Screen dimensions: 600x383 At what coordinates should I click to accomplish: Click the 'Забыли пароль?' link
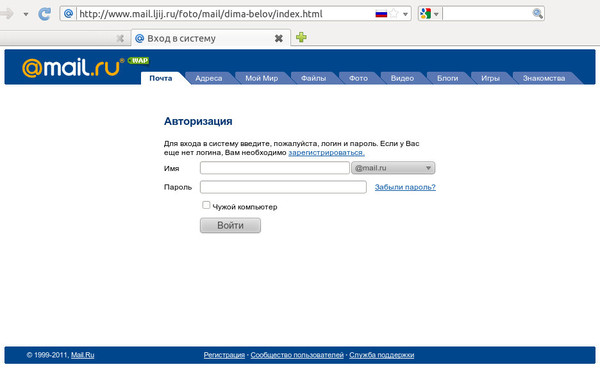(x=405, y=187)
